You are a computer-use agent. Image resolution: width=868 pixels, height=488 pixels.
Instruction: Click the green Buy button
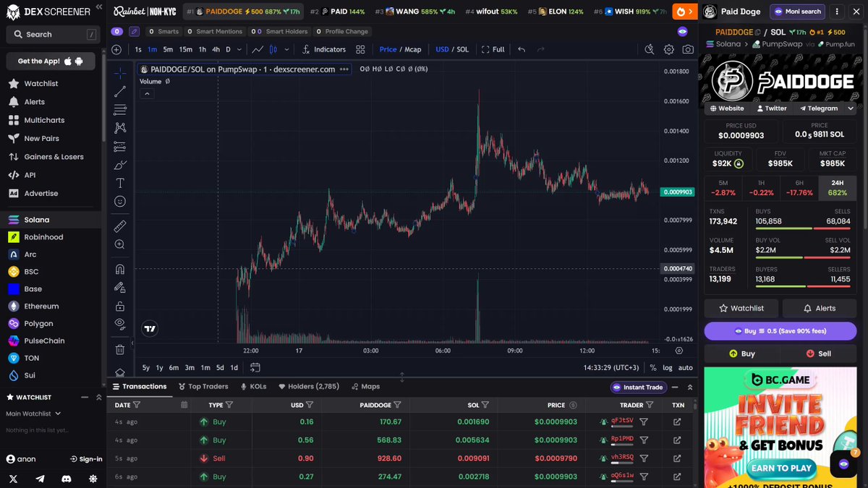coord(742,354)
